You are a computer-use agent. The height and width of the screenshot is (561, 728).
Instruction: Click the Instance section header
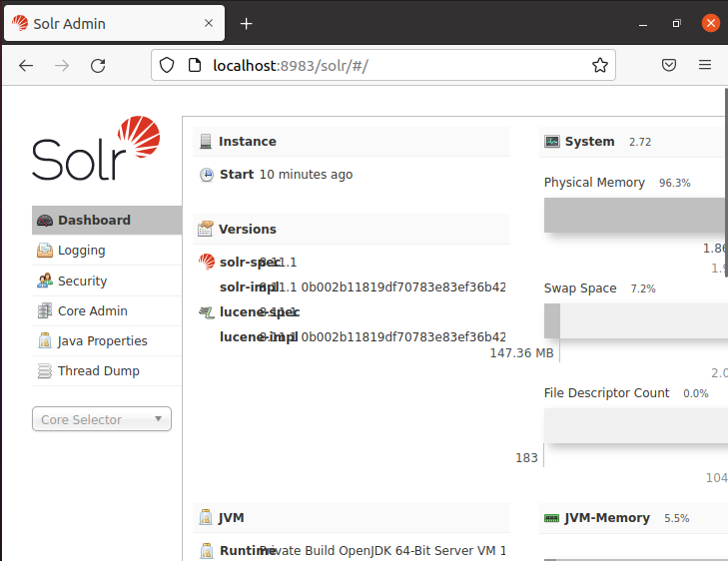point(352,141)
